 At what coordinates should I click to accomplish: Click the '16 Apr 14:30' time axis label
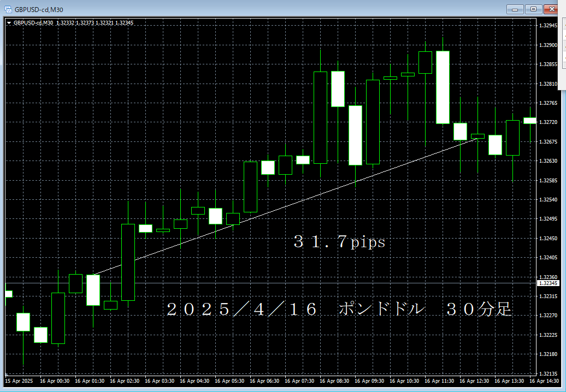[x=544, y=381]
